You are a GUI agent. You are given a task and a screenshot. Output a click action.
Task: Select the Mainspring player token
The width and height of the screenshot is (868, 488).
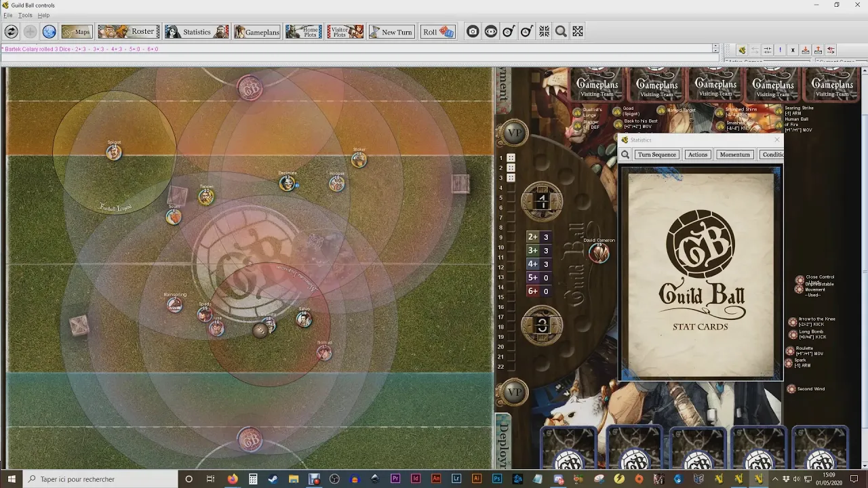coord(175,305)
